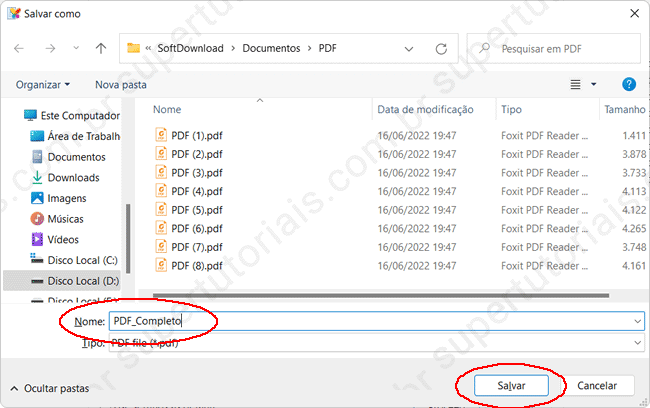Click the horizontal scrollbar under file list

pyautogui.click(x=380, y=295)
